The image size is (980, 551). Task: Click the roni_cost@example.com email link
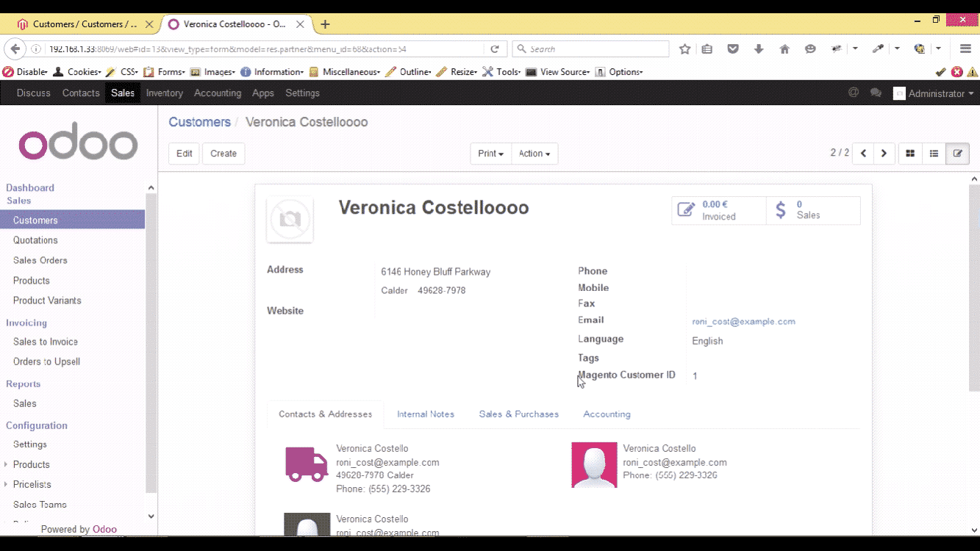[x=743, y=322]
